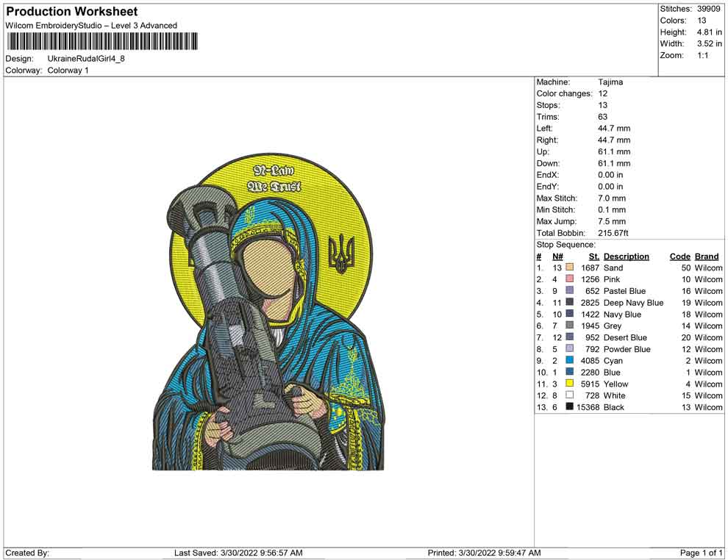The height and width of the screenshot is (560, 728).
Task: Select the White color swatch
Action: [570, 395]
